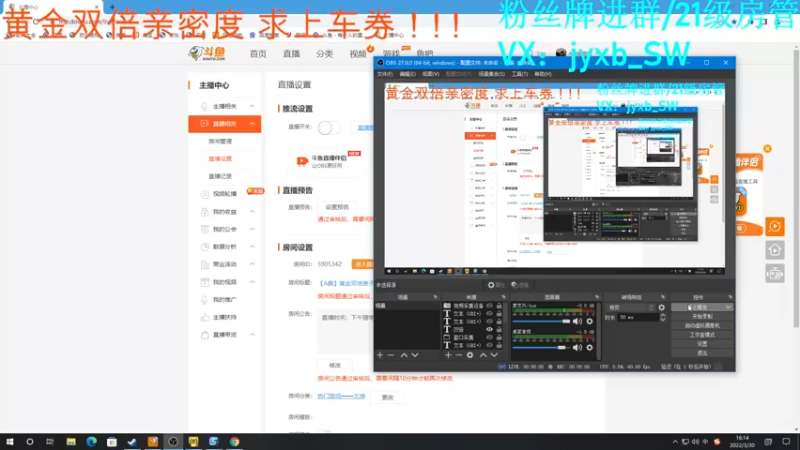Click 设置 in OBS controls
800x450 pixels.
coord(702,344)
